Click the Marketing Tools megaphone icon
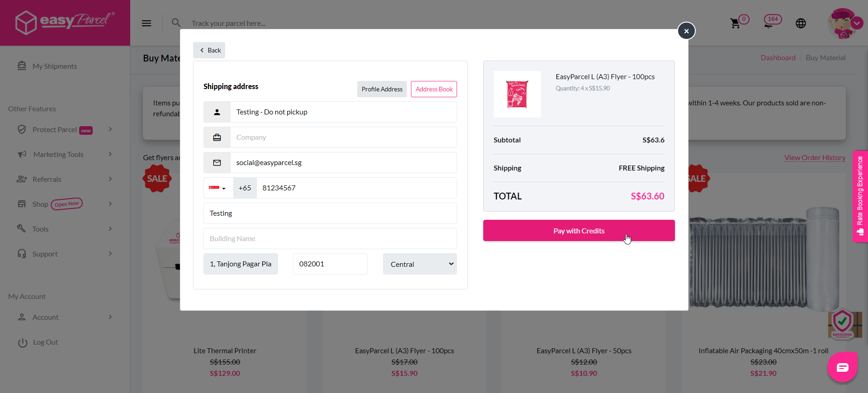This screenshot has width=868, height=393. 22,154
